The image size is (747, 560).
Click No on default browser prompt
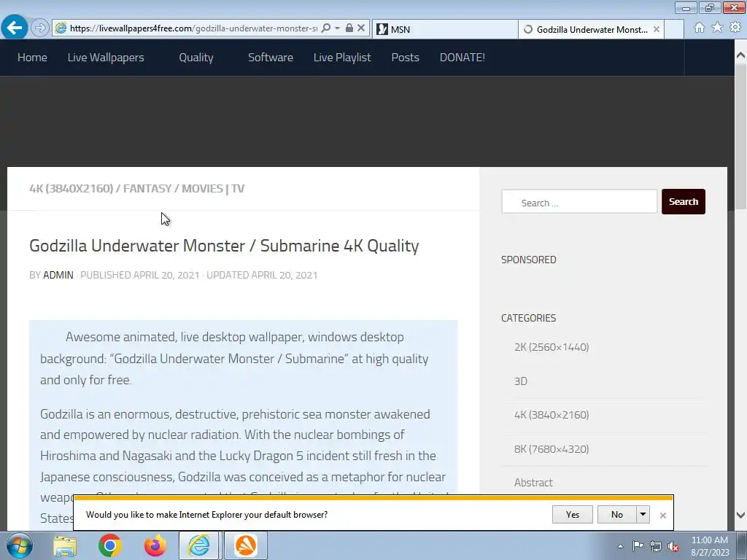pos(617,514)
